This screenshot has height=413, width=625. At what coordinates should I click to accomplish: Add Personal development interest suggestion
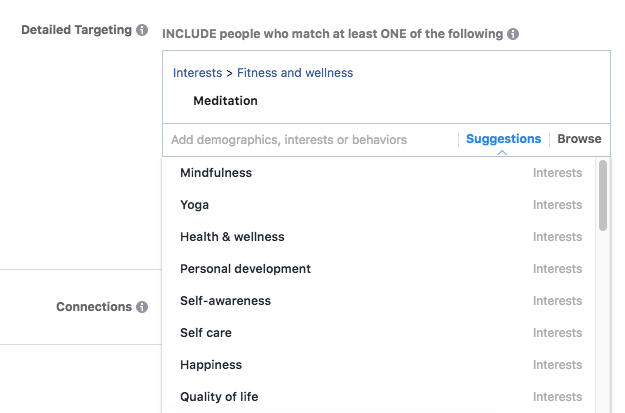pyautogui.click(x=245, y=269)
